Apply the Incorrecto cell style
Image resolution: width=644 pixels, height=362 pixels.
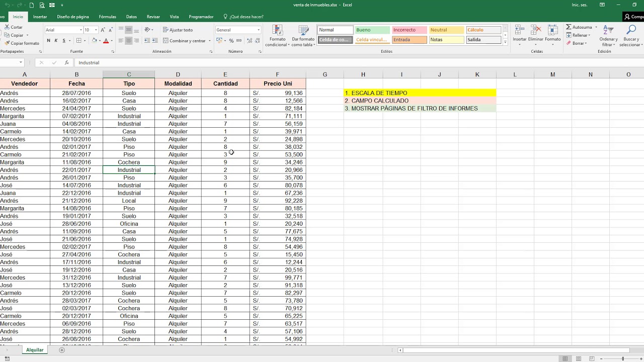pyautogui.click(x=409, y=30)
